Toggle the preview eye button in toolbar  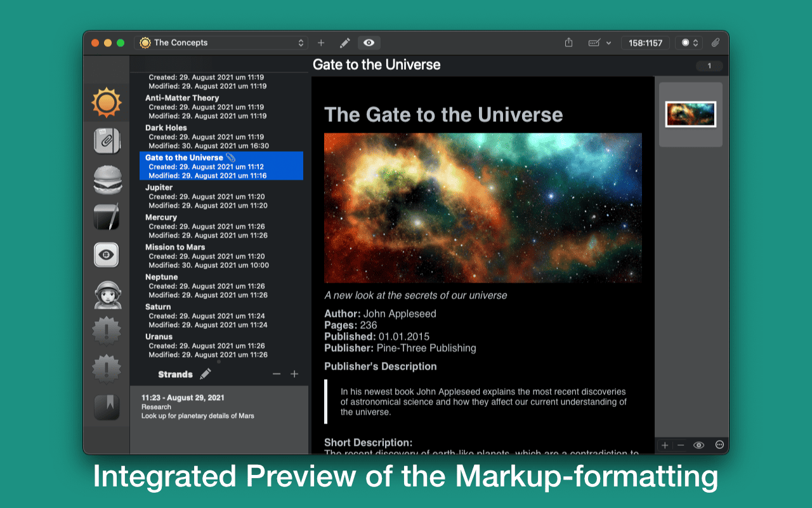[369, 43]
